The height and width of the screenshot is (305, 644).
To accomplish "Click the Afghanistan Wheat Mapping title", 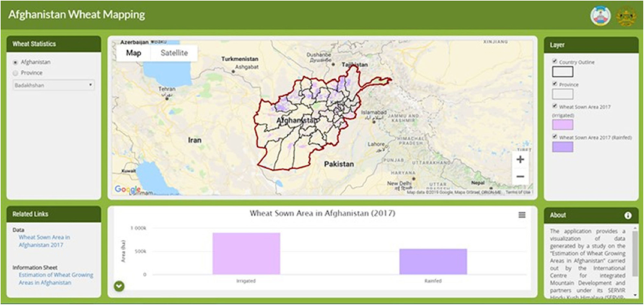I will pyautogui.click(x=77, y=15).
